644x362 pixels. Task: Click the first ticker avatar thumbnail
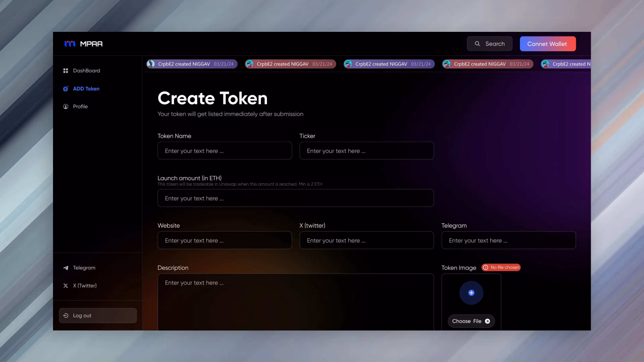[x=151, y=64]
